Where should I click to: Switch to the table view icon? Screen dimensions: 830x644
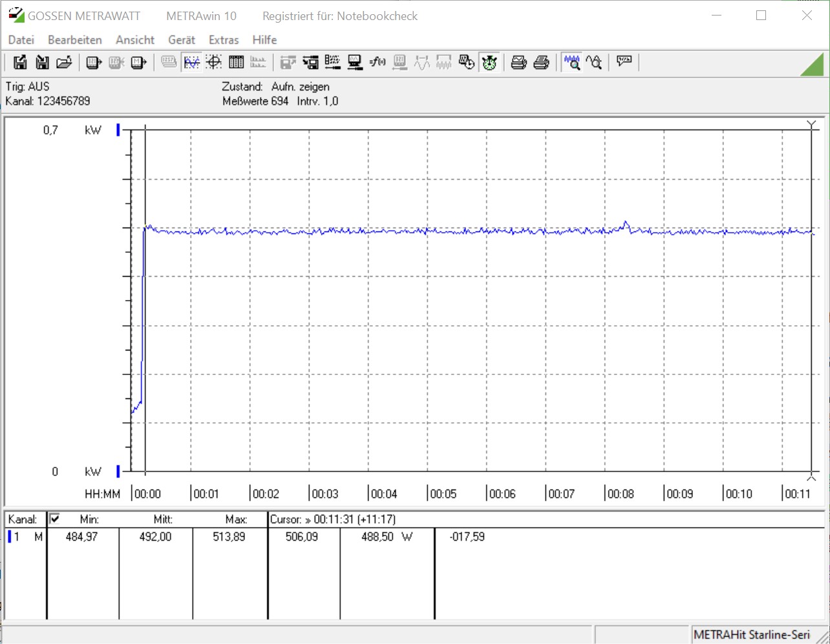[x=236, y=62]
